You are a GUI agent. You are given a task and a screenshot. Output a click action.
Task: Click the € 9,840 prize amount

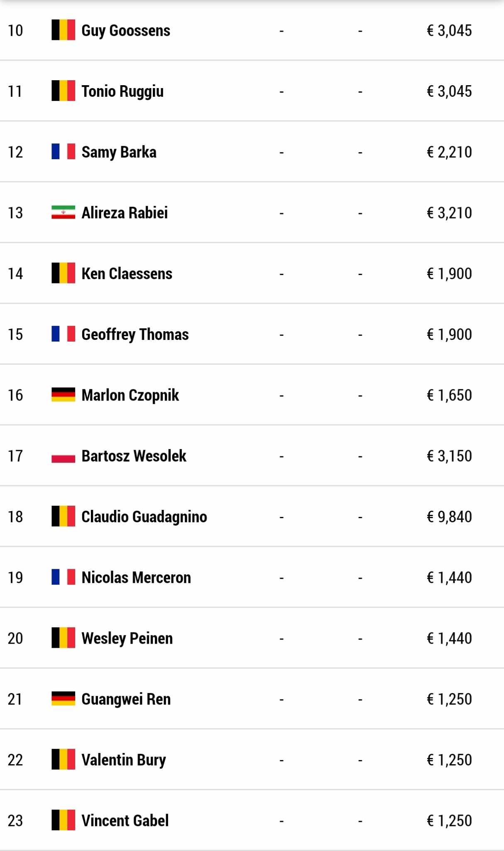pos(449,517)
